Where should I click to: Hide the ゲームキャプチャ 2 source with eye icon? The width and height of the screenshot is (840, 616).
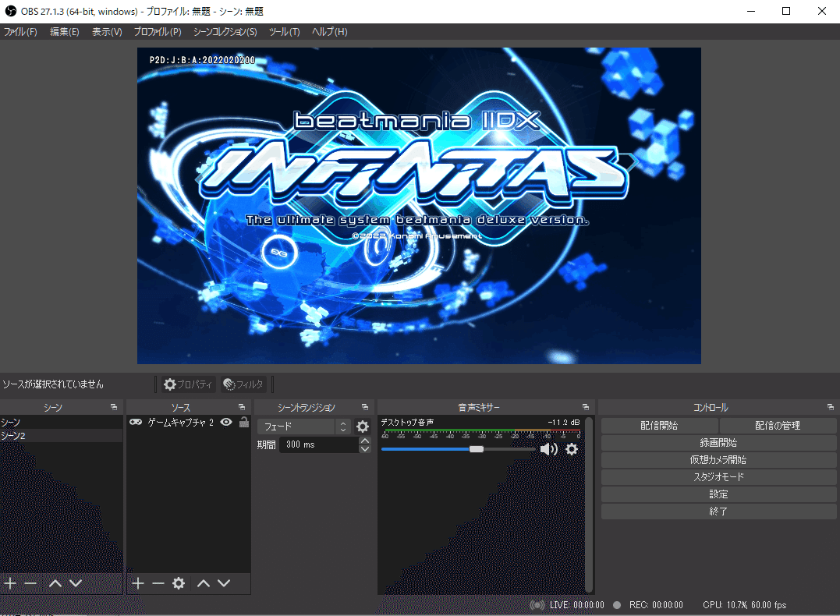227,422
